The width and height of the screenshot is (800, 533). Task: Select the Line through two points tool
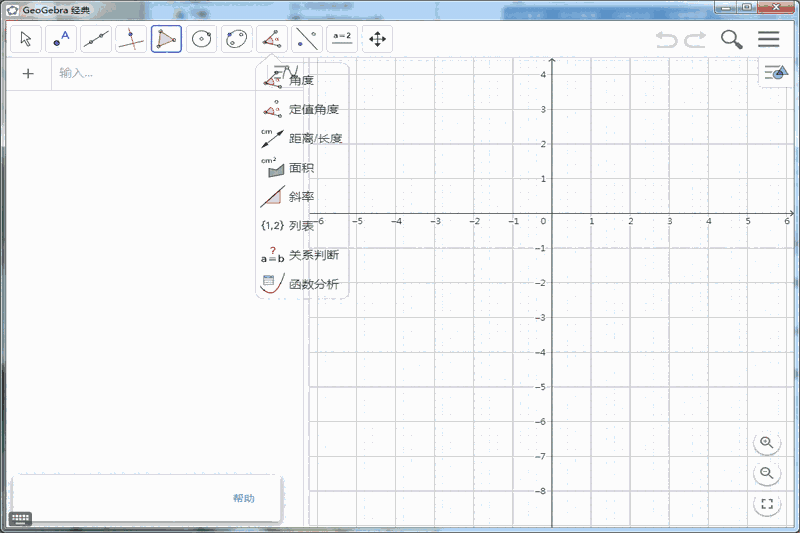point(96,39)
